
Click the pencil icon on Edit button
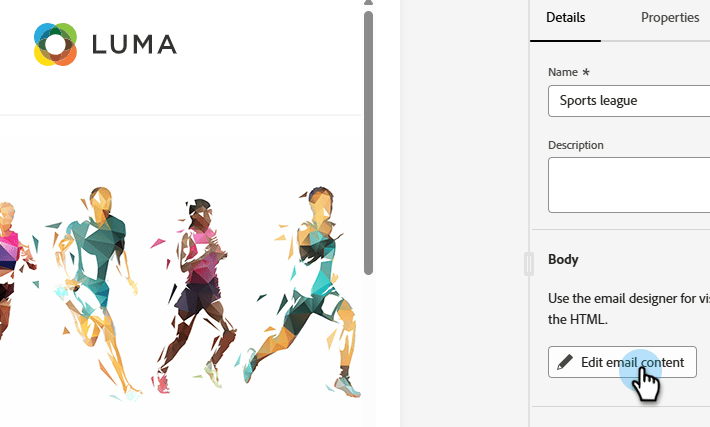(565, 362)
